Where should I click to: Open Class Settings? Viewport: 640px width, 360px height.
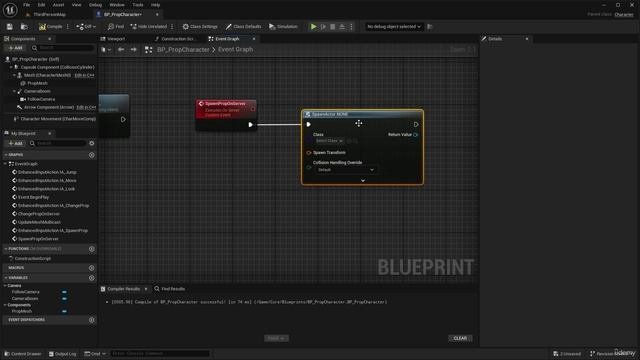tap(200, 27)
